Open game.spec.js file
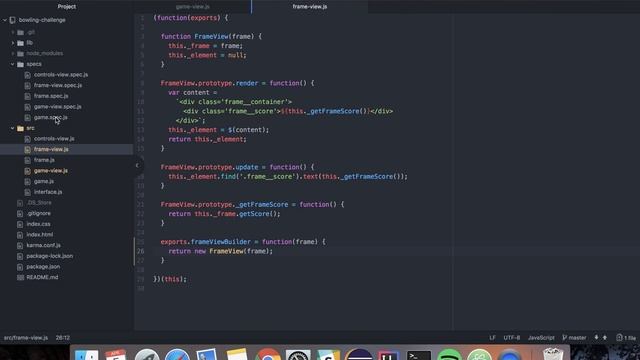The image size is (640, 360). click(x=51, y=117)
